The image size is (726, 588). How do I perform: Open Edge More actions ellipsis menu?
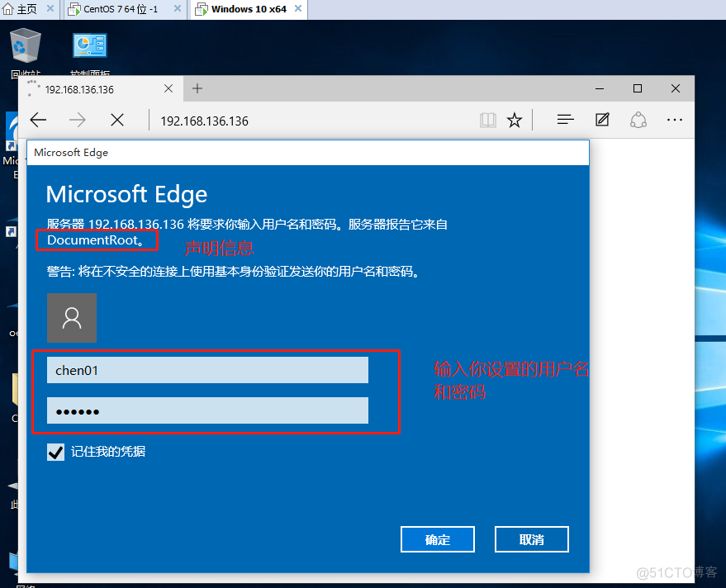coord(675,120)
